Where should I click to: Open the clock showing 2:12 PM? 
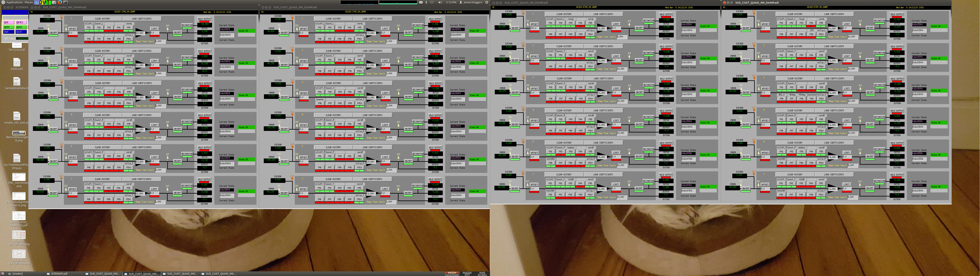[451, 2]
